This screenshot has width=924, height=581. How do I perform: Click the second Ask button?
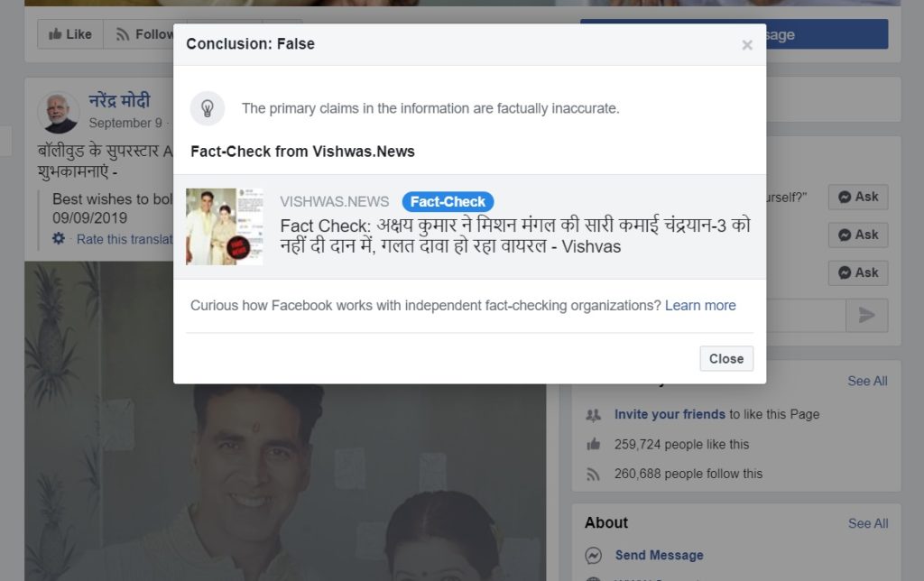[x=858, y=235]
